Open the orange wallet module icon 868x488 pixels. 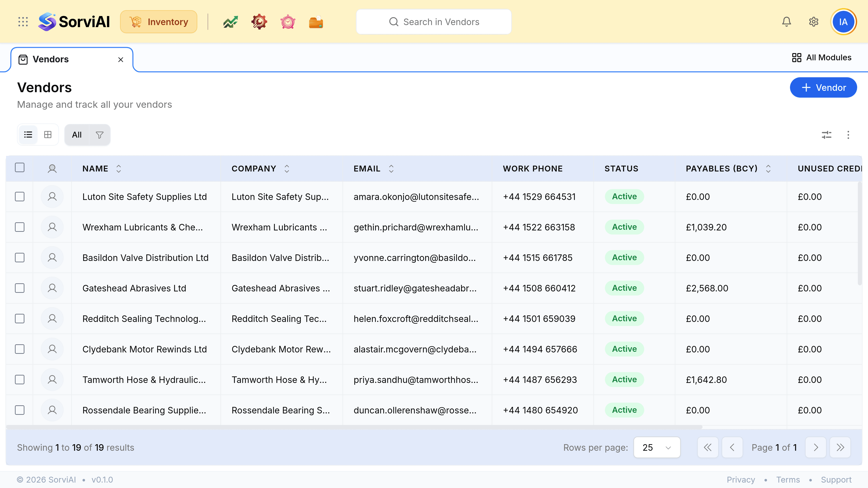click(316, 22)
